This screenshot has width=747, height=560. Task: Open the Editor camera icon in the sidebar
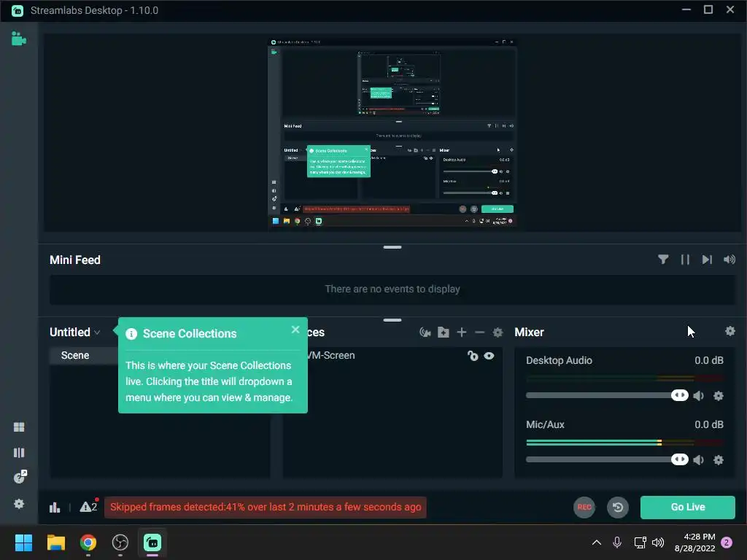18,39
